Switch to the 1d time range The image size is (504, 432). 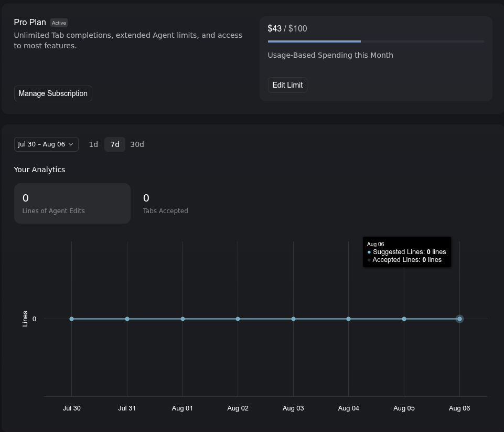(x=93, y=144)
